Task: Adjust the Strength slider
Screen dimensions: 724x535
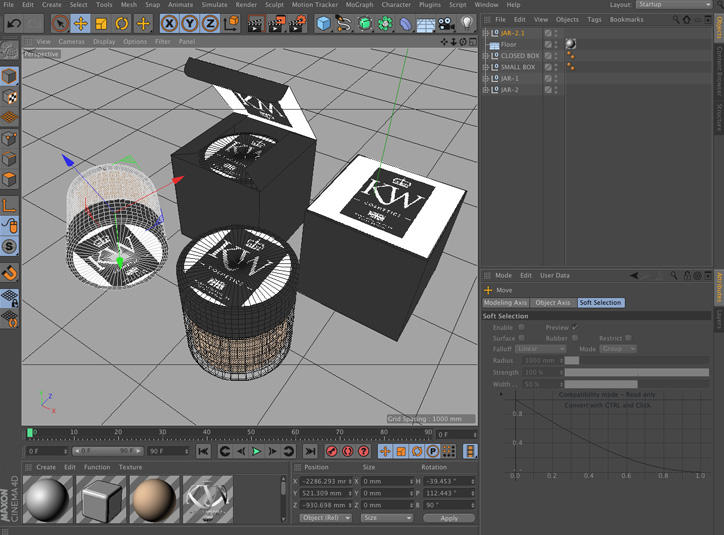Action: click(x=637, y=373)
